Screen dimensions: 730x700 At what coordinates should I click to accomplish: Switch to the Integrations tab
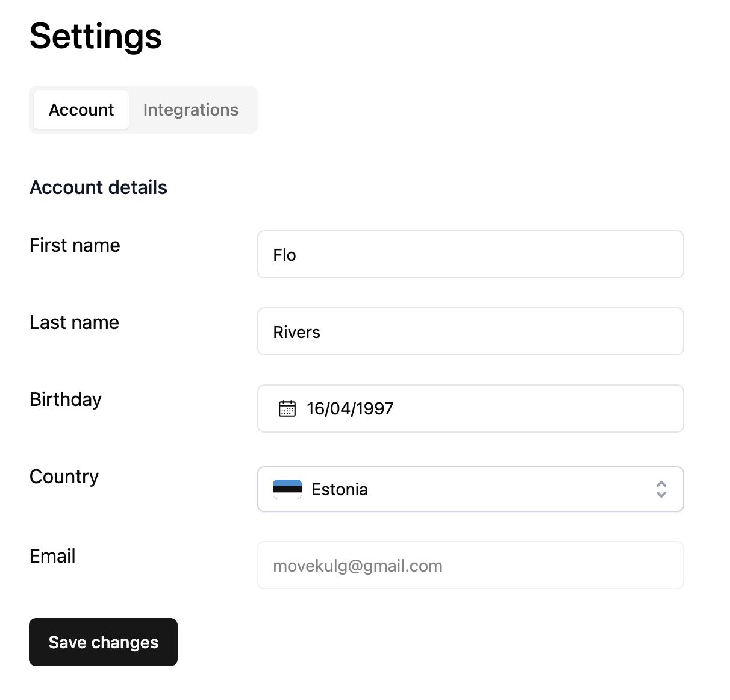tap(190, 110)
